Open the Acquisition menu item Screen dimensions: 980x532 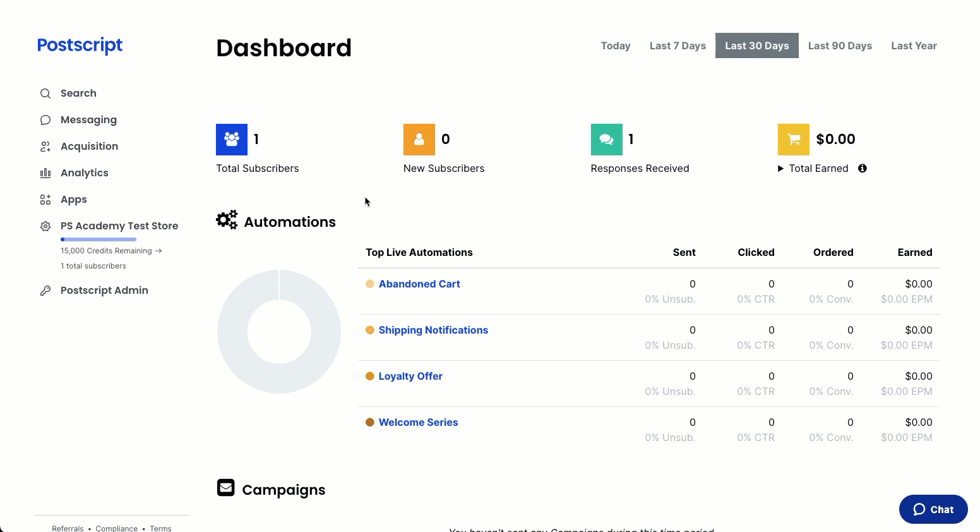pos(89,147)
